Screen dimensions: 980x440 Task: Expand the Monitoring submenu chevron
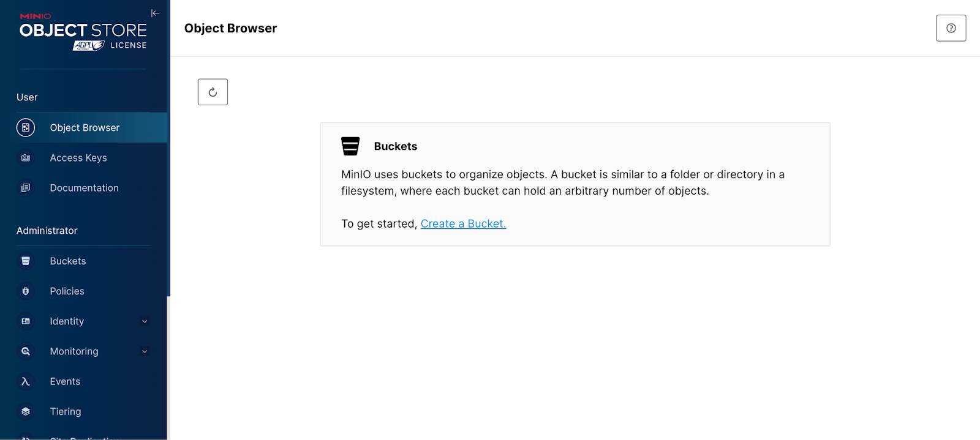[x=145, y=352]
